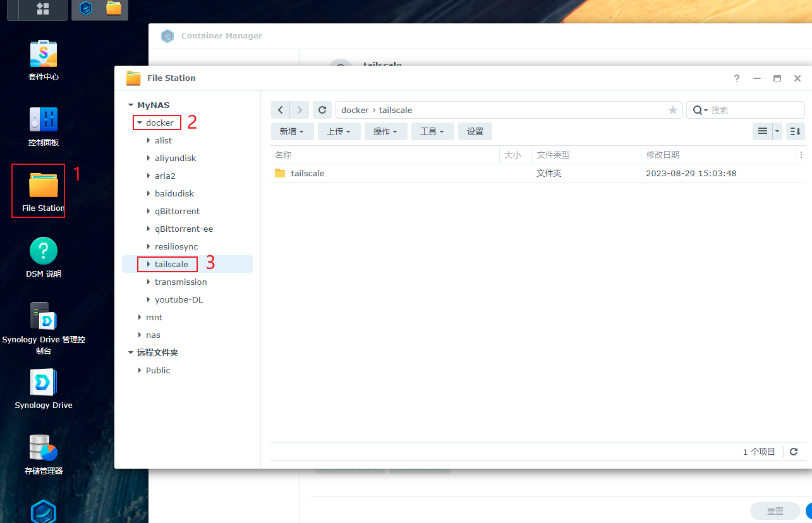Viewport: 812px width, 523px height.
Task: Open the 存储管理器 Storage Manager desktop icon
Action: [x=44, y=455]
